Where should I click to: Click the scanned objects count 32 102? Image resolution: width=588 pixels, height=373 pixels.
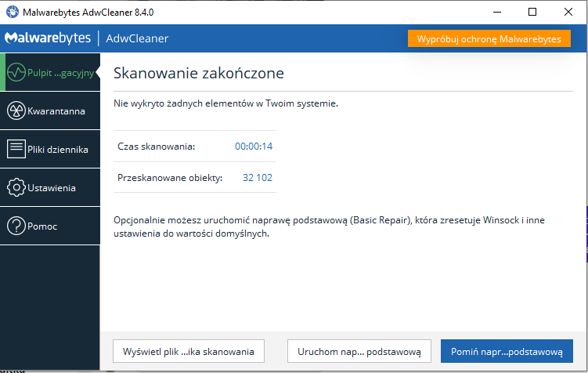click(x=258, y=178)
